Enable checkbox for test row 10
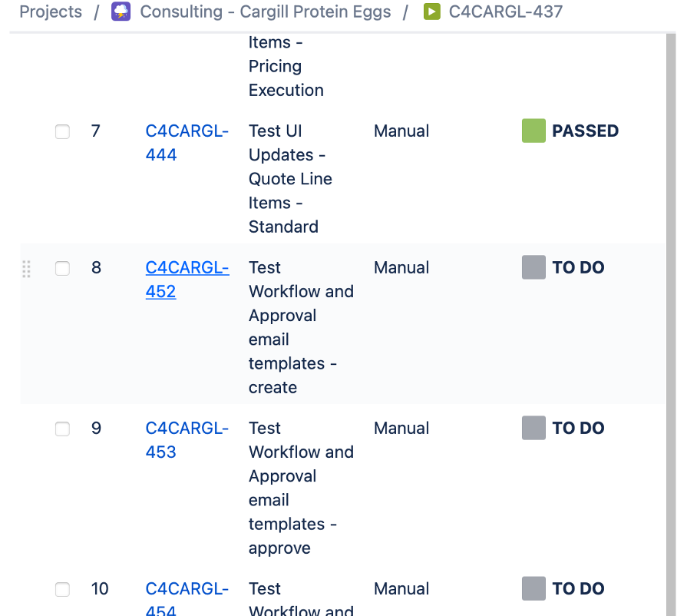 [62, 589]
